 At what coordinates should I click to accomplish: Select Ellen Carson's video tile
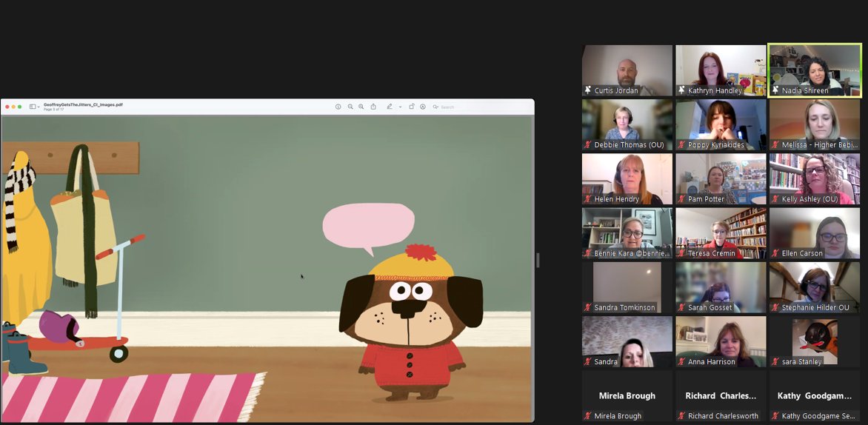coord(815,233)
